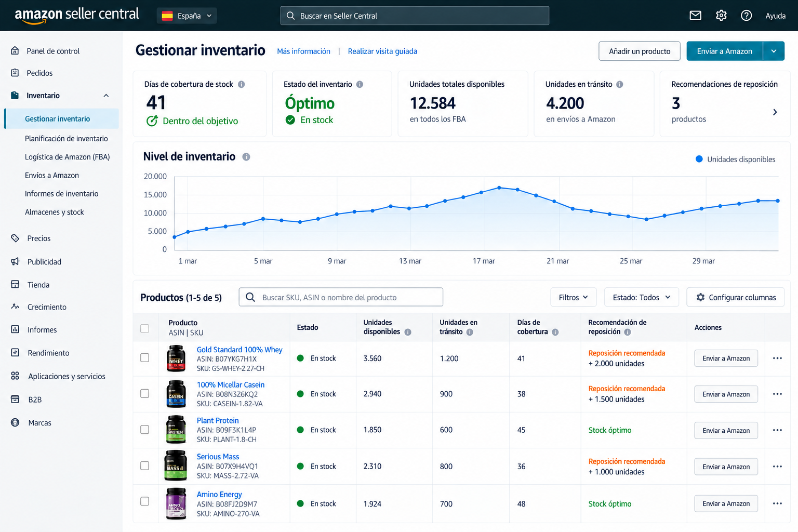Open the Gold Standard 100% Whey product link
798x532 pixels.
point(240,350)
